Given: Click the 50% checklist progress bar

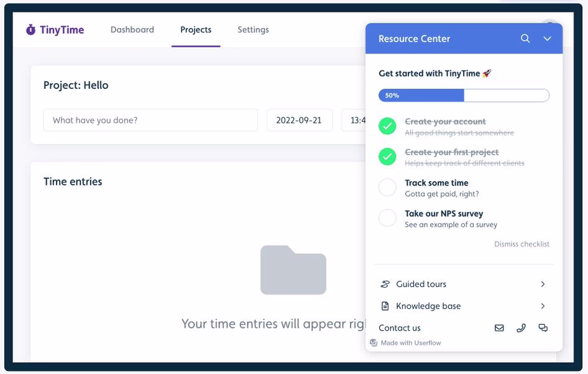Looking at the screenshot, I should pyautogui.click(x=464, y=95).
